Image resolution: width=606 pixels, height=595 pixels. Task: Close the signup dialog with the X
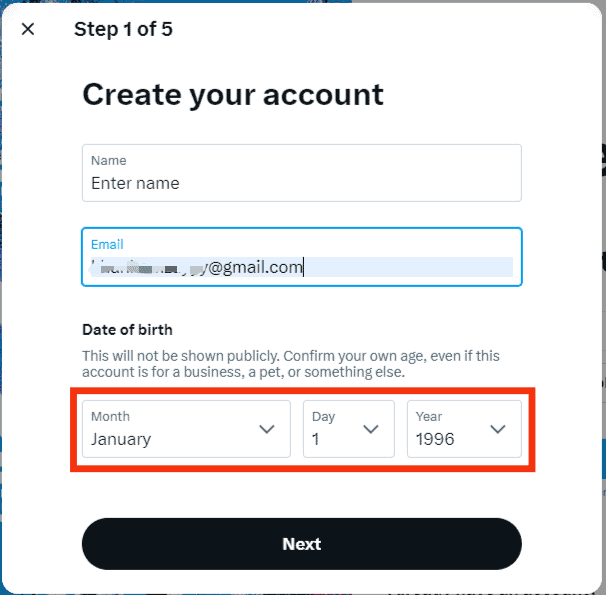click(28, 29)
